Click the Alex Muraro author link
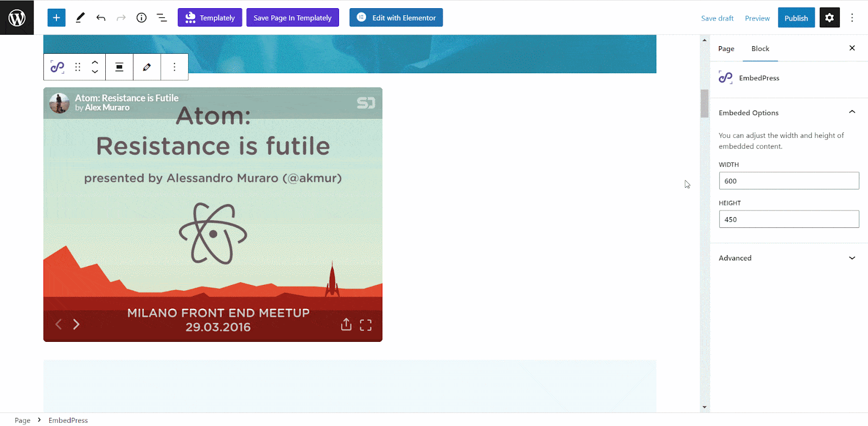 pyautogui.click(x=107, y=107)
